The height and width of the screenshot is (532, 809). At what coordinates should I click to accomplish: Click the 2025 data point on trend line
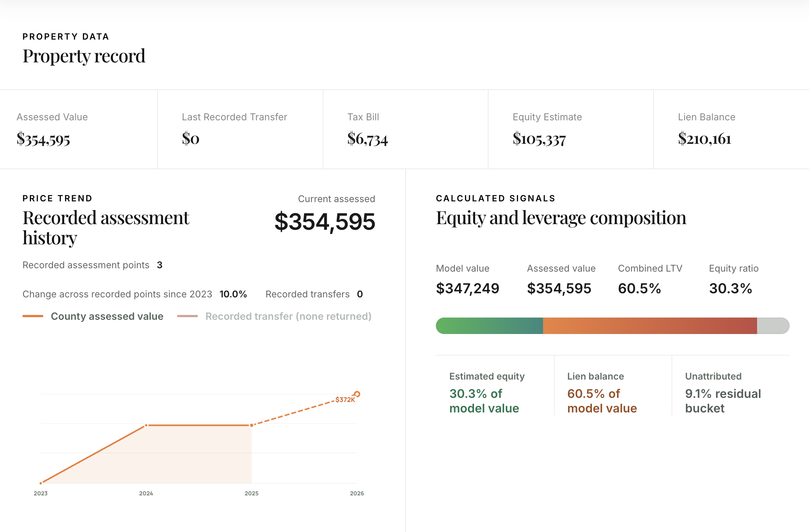tap(251, 425)
